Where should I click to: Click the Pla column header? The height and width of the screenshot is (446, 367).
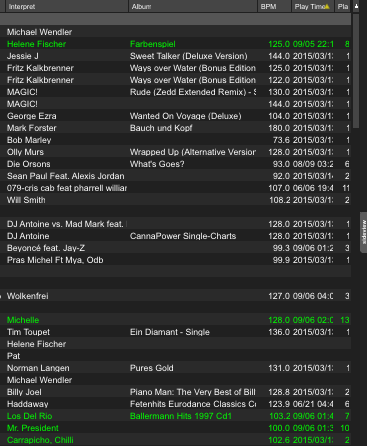(342, 6)
